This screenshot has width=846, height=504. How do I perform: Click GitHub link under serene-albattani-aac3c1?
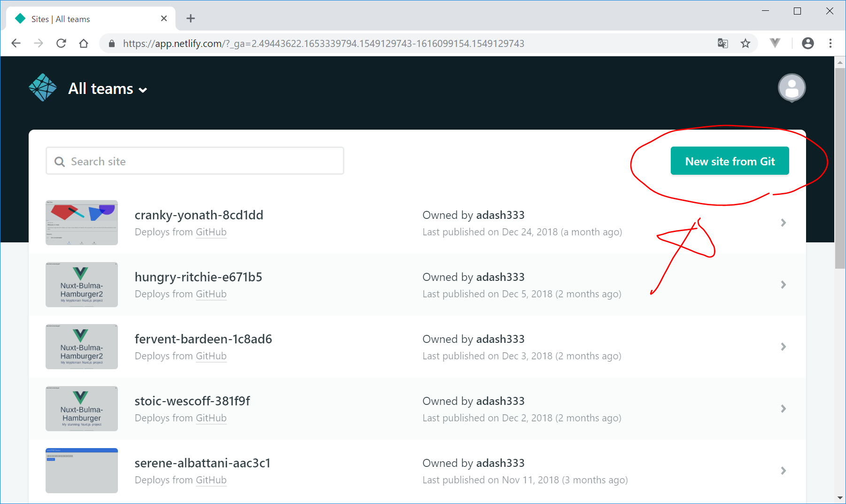pos(211,480)
